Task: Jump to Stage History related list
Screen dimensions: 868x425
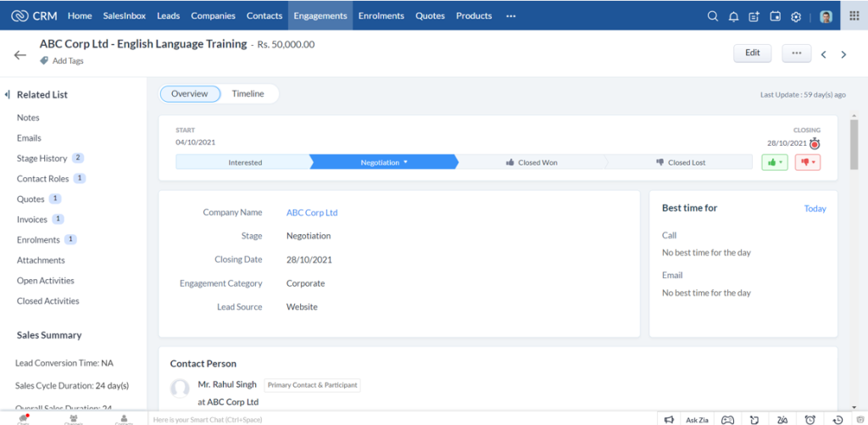Action: pyautogui.click(x=42, y=159)
